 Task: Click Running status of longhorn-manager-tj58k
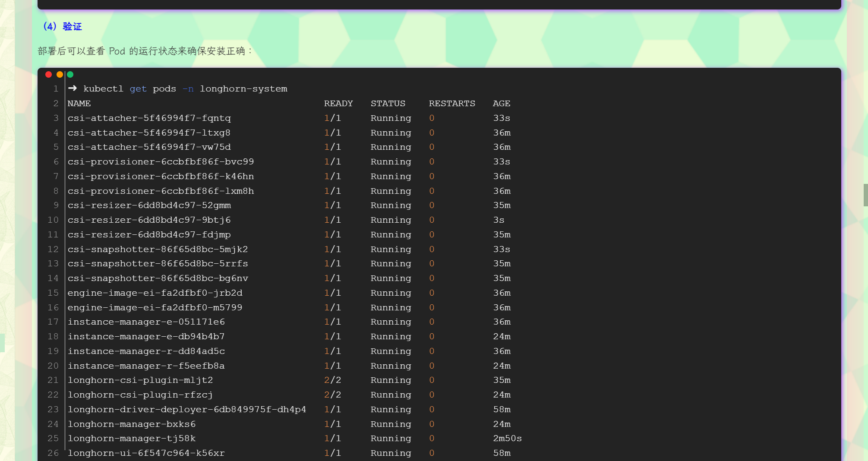point(391,439)
